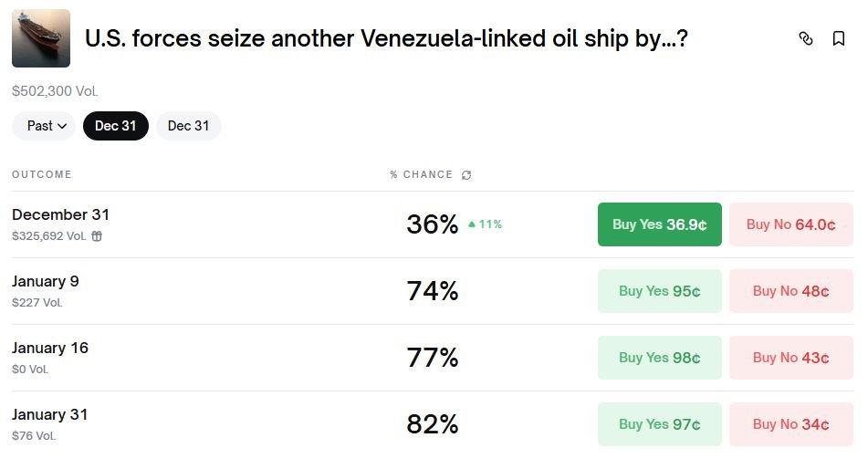Click the refresh icon beside % CHANCE

(466, 175)
